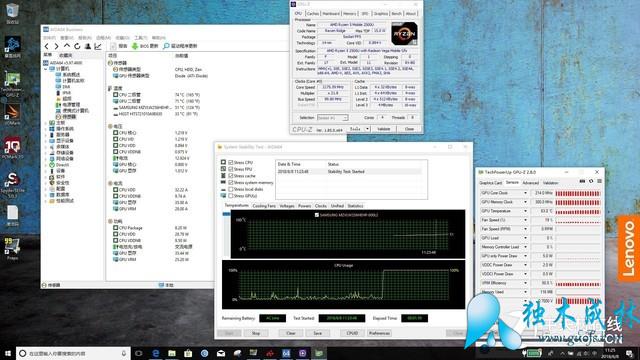This screenshot has width=640, height=360.
Task: Enable the Stress local disks checkbox
Action: (231, 189)
